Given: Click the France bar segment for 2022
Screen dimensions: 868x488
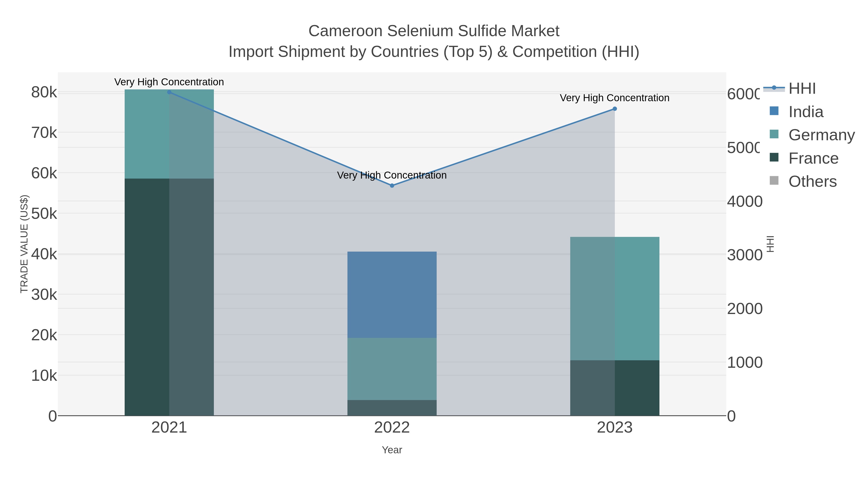Looking at the screenshot, I should click(x=392, y=408).
